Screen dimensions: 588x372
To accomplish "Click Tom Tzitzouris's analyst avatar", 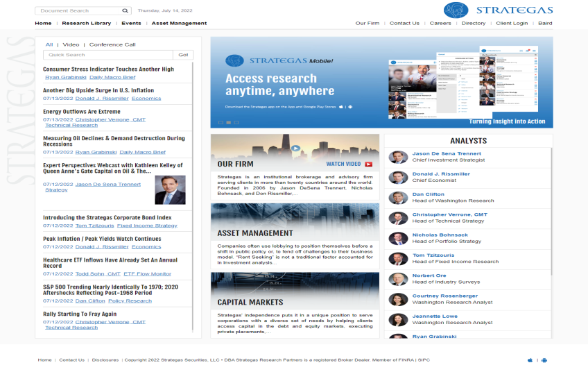I will tap(398, 259).
